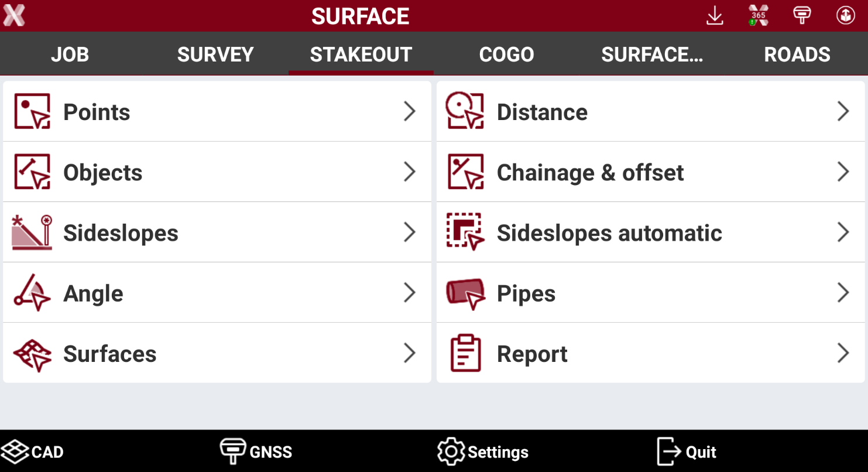Screen dimensions: 868x472
Task: Expand the Sideslopes automatic chevron
Action: (x=843, y=232)
